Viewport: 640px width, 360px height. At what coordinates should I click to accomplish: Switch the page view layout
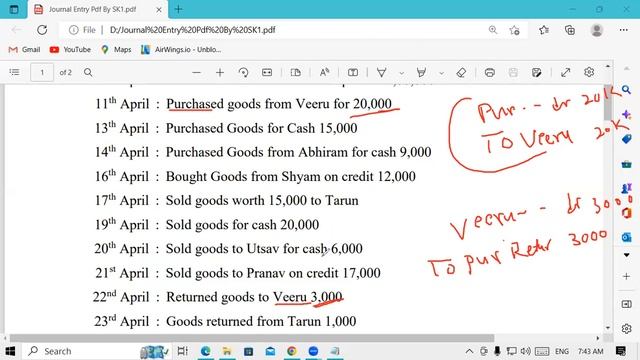[x=296, y=73]
